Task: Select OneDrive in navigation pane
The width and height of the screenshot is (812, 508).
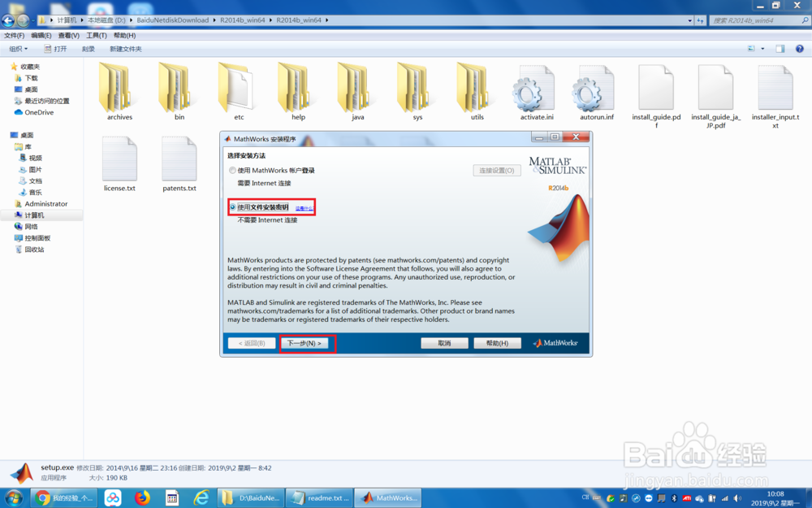Action: (x=33, y=112)
